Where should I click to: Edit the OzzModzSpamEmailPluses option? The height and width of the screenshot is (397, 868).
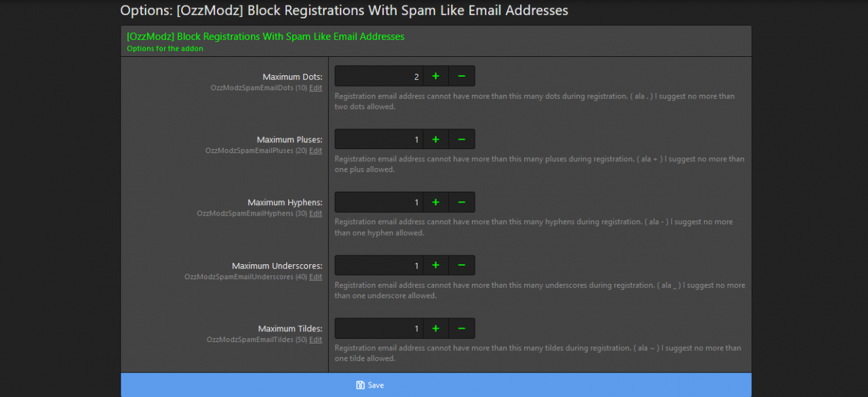point(315,151)
